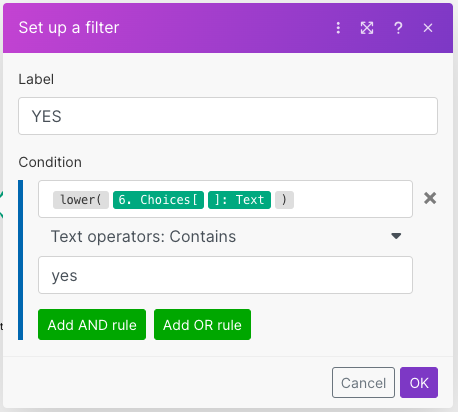The height and width of the screenshot is (412, 458).
Task: Click the Label heading text
Action: (x=36, y=79)
